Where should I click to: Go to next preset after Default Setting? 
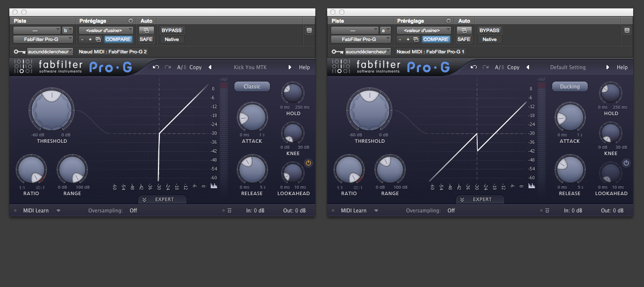click(x=607, y=67)
